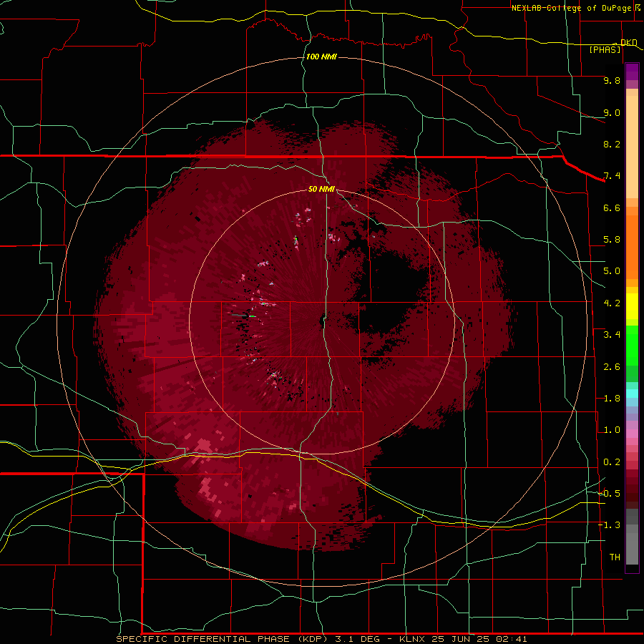
Task: Click the dark orange color bar segment
Action: [632, 248]
